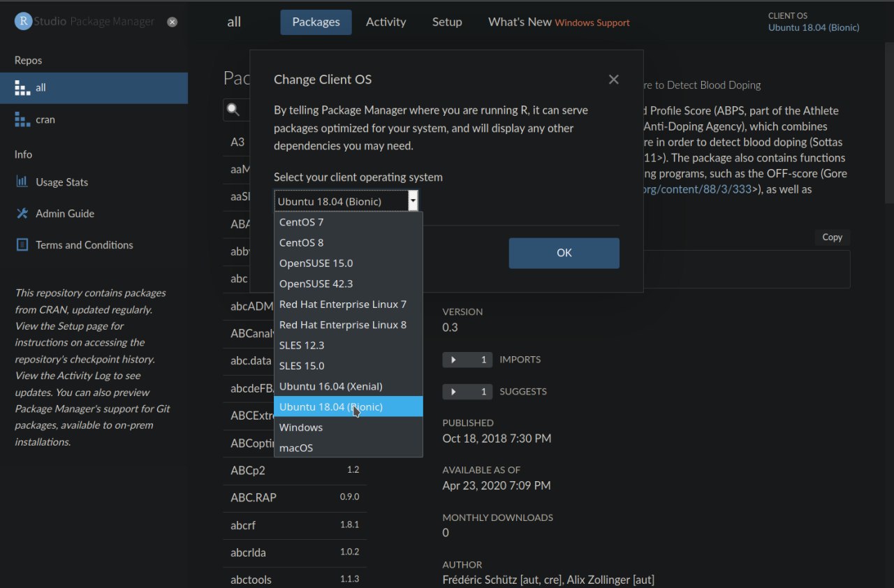Viewport: 894px width, 588px height.
Task: Choose Ubuntu 16.04 (Xenial) option
Action: 349,386
